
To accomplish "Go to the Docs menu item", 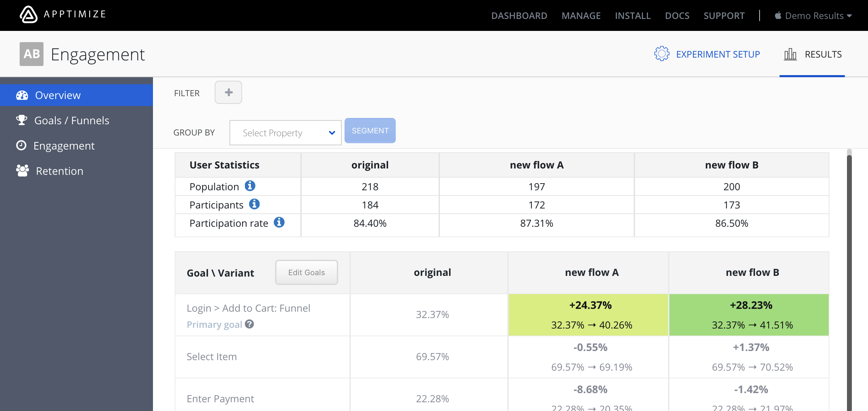I will [677, 15].
